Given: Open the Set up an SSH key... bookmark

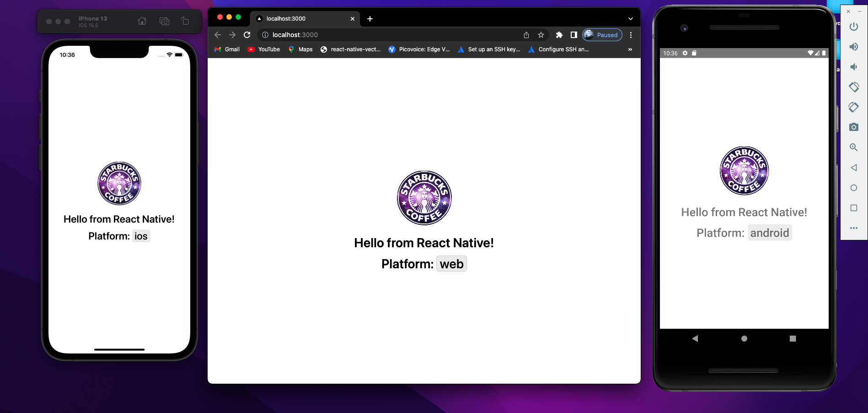Looking at the screenshot, I should [x=489, y=49].
